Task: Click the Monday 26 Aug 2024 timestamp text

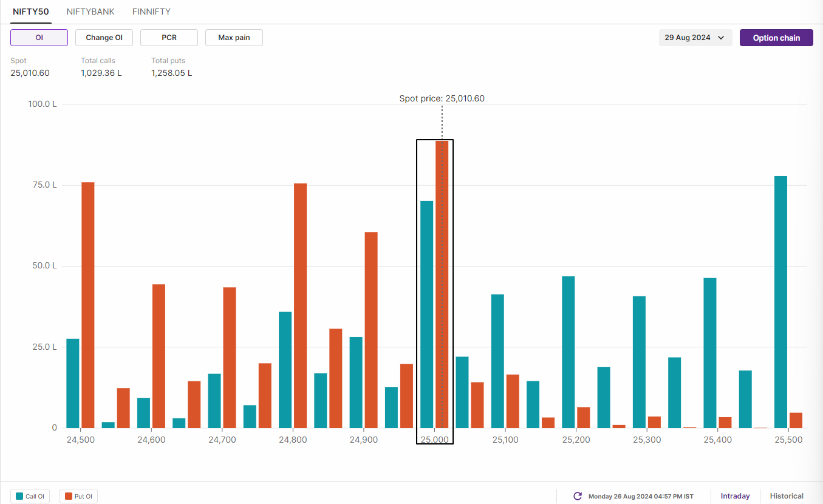Action: tap(641, 497)
